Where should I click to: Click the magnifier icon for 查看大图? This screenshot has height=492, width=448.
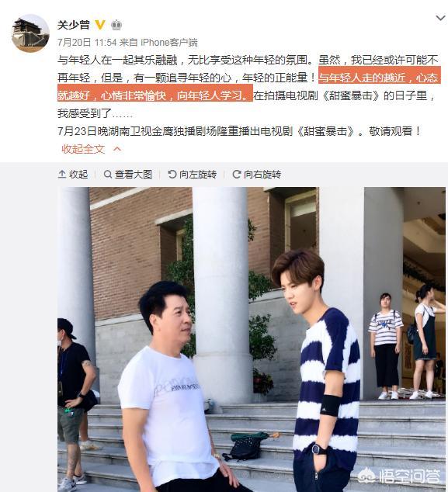(108, 174)
